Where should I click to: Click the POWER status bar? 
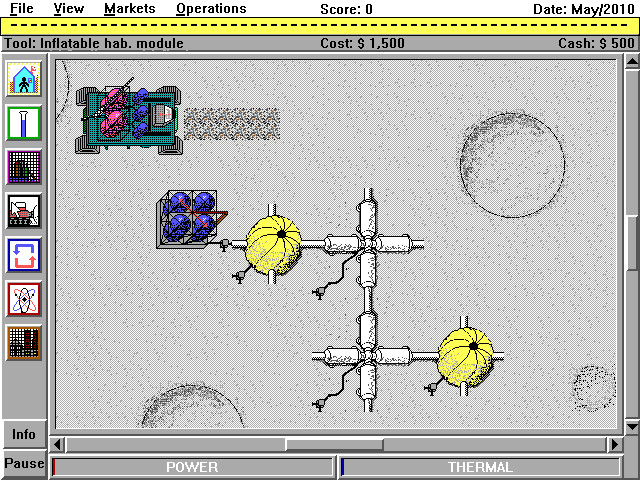pos(192,467)
